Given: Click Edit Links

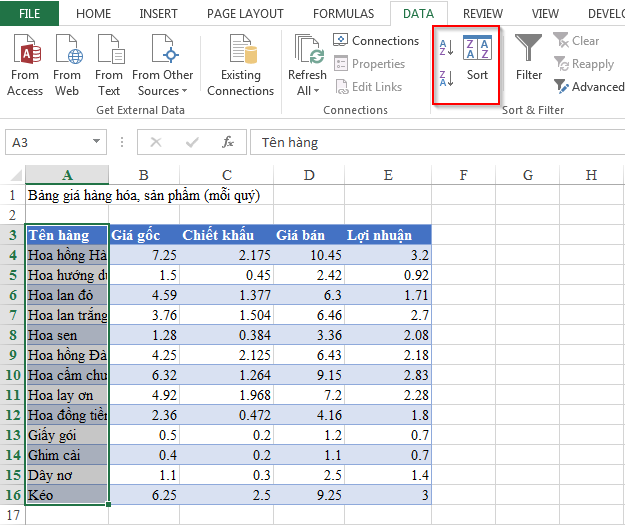Looking at the screenshot, I should pos(369,87).
